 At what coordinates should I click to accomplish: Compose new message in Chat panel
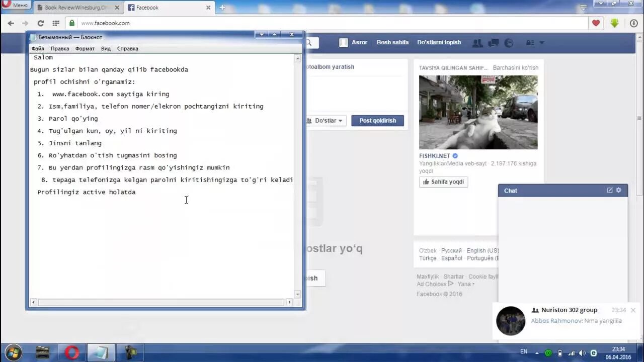pyautogui.click(x=610, y=191)
